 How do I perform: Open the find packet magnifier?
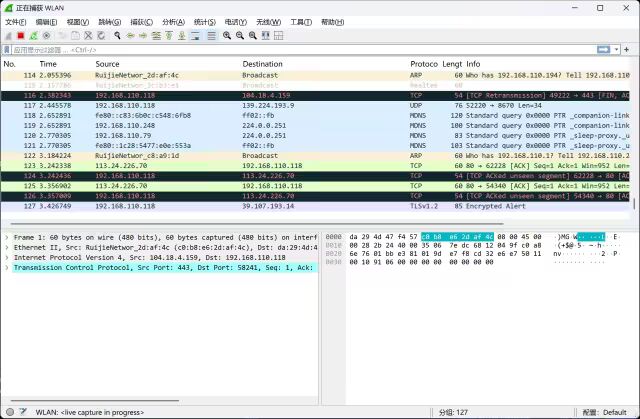[117, 36]
